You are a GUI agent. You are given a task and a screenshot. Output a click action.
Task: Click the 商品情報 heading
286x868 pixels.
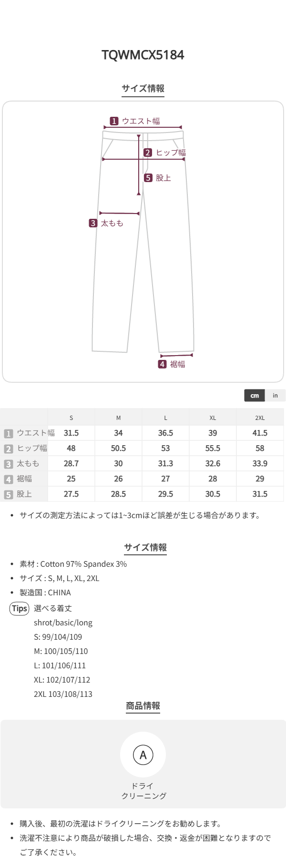[143, 706]
